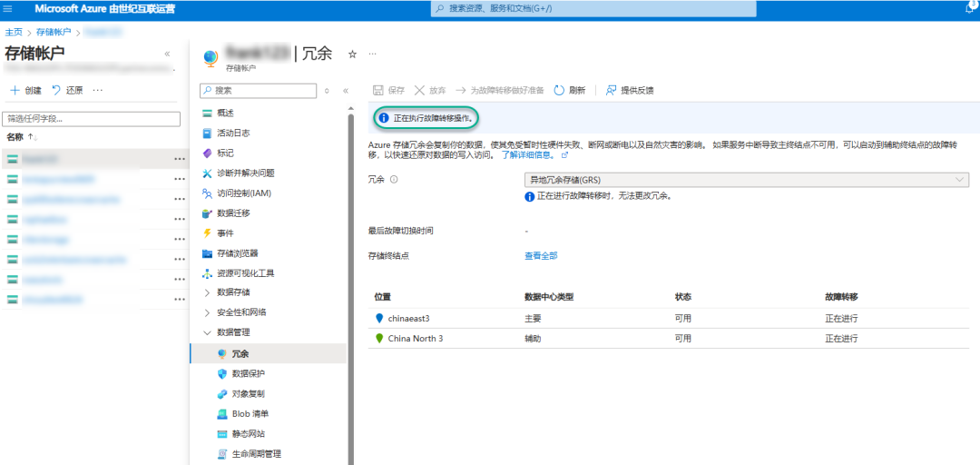Click the 生命周期管理 icon

(221, 454)
